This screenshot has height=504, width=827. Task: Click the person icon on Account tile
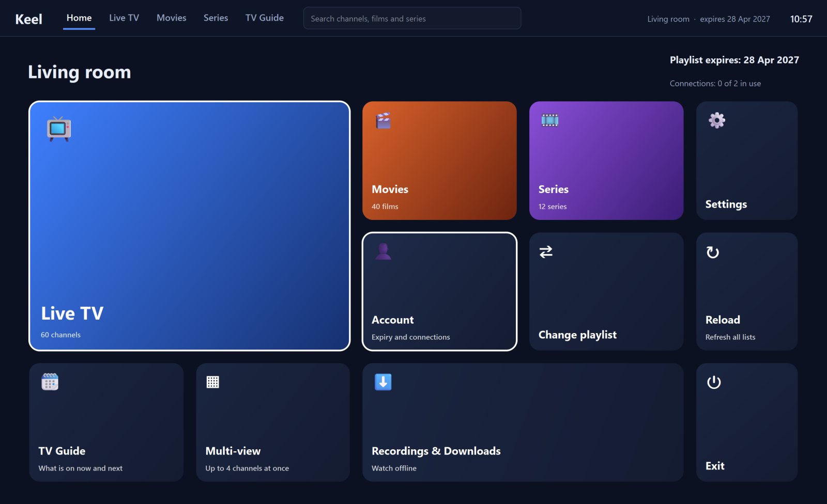pos(383,251)
